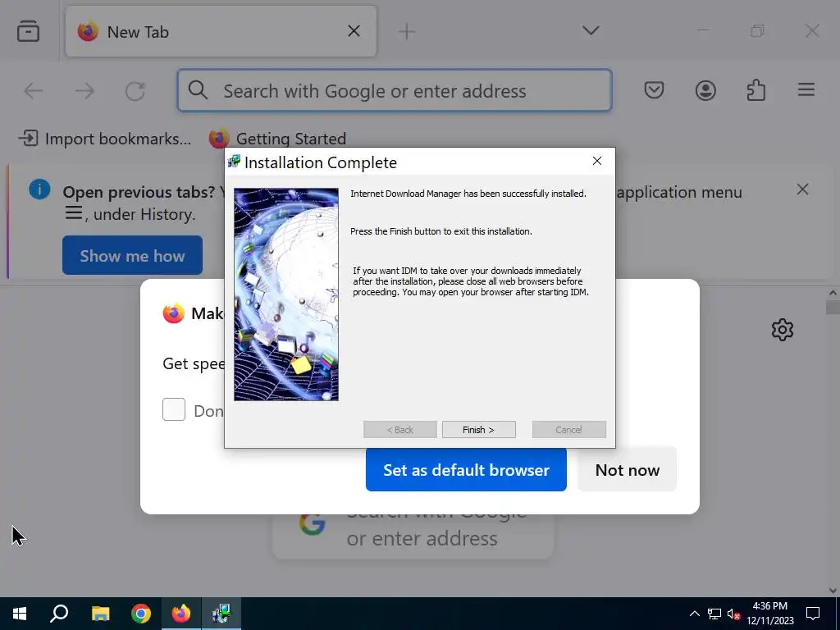
Task: Close the Installation Complete dialog
Action: (x=597, y=162)
